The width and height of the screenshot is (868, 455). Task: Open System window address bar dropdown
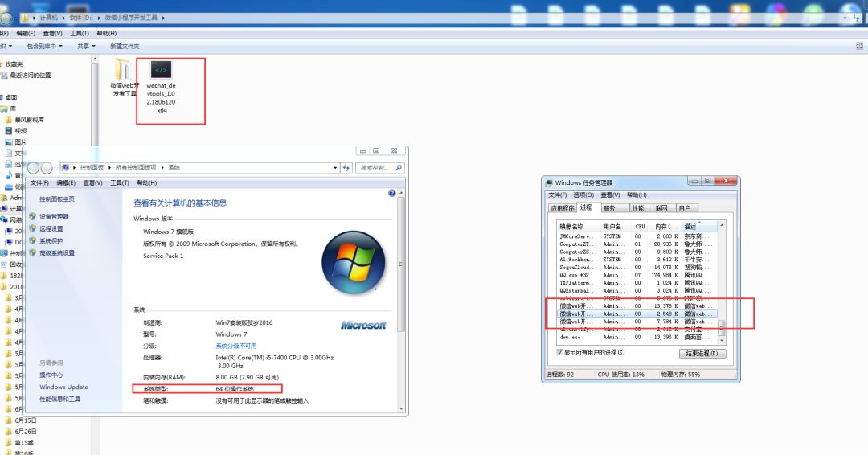pyautogui.click(x=335, y=168)
